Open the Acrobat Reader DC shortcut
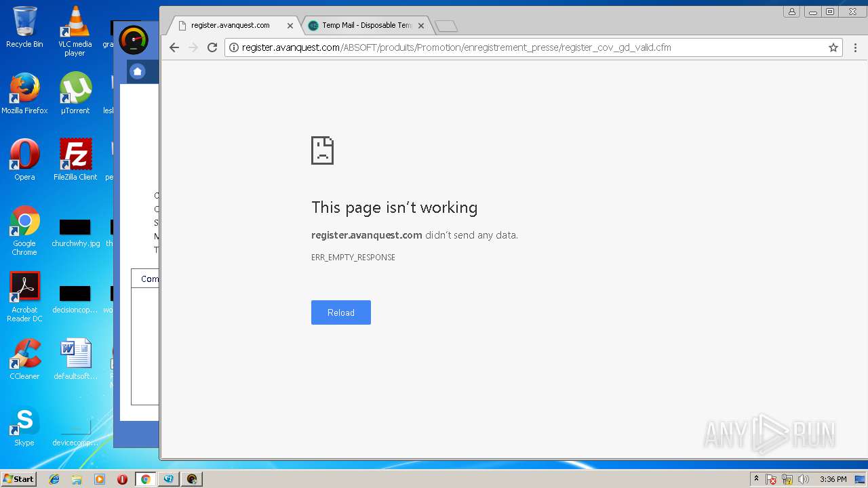868x488 pixels. (x=24, y=297)
